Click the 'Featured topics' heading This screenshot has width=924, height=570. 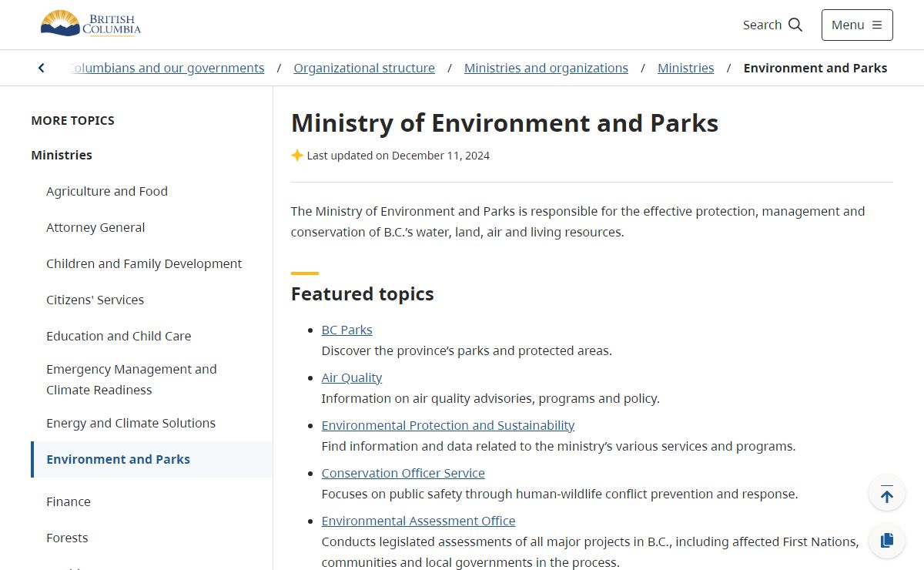point(363,294)
